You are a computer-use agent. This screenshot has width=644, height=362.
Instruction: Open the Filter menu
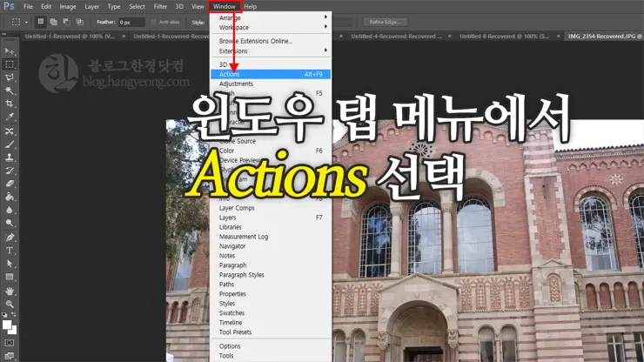[x=160, y=7]
